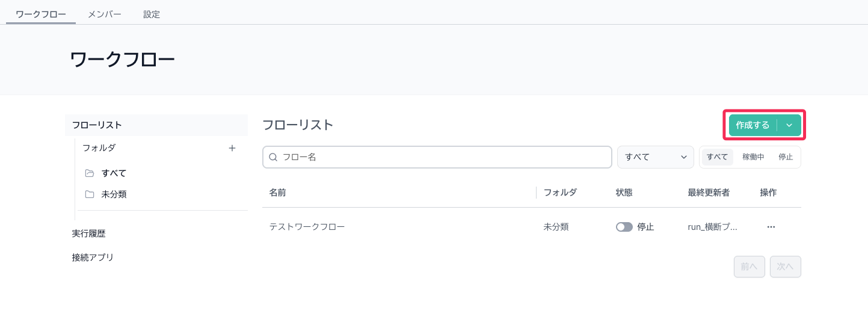Viewport: 868px width, 313px height.
Task: Click the folder icon beside 未分類
Action: (90, 194)
